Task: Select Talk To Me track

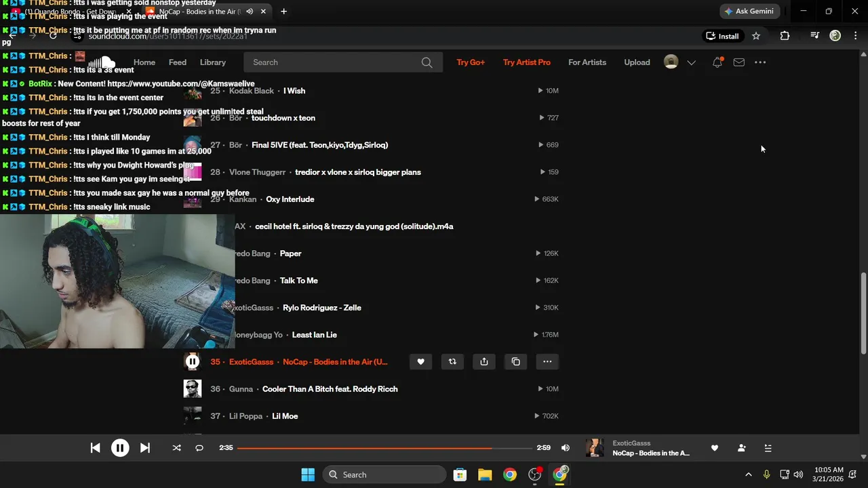Action: tap(299, 281)
